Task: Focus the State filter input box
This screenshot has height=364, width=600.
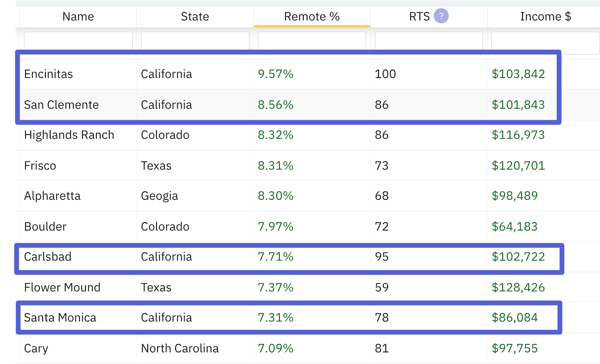Action: click(195, 41)
